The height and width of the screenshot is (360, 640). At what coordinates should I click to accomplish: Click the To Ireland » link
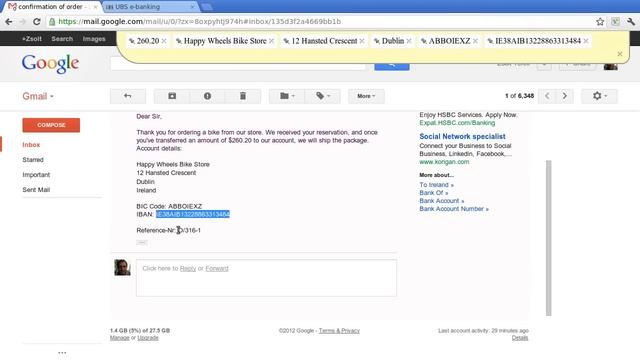[x=436, y=185]
